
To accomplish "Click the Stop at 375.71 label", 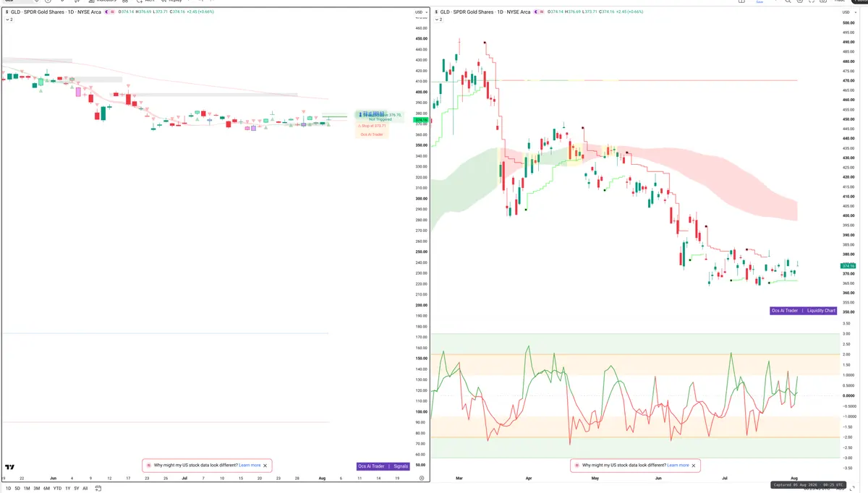I will click(x=373, y=126).
